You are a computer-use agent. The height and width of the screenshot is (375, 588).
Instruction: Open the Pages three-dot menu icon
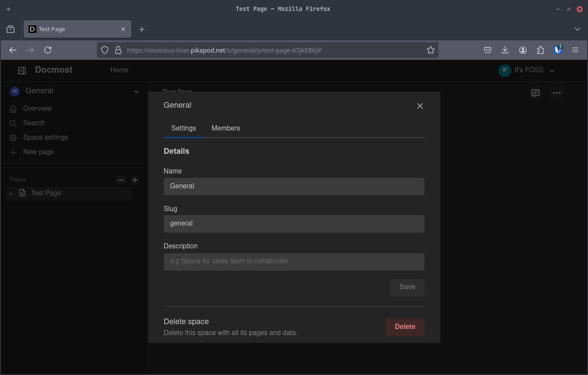pyautogui.click(x=121, y=180)
